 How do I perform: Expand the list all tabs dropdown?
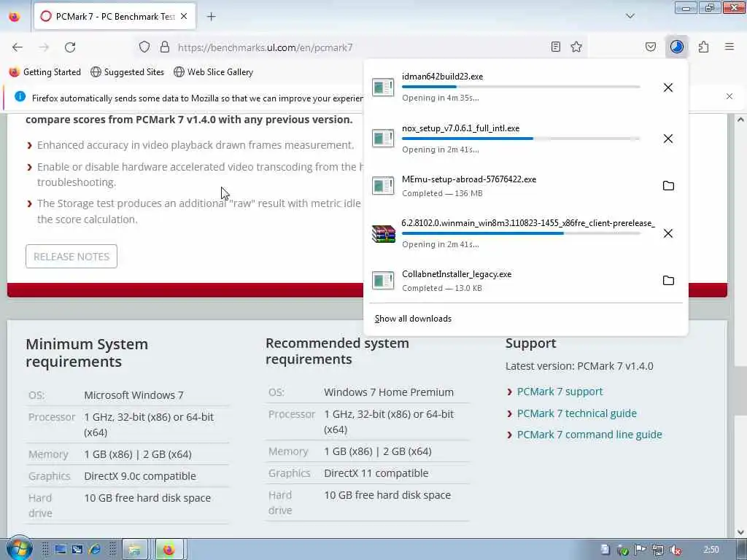click(630, 16)
